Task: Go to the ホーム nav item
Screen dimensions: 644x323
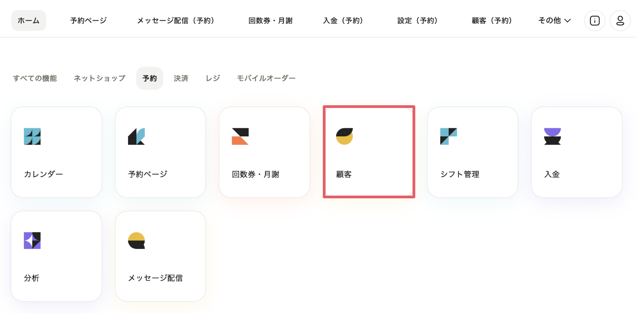Action: [x=29, y=21]
